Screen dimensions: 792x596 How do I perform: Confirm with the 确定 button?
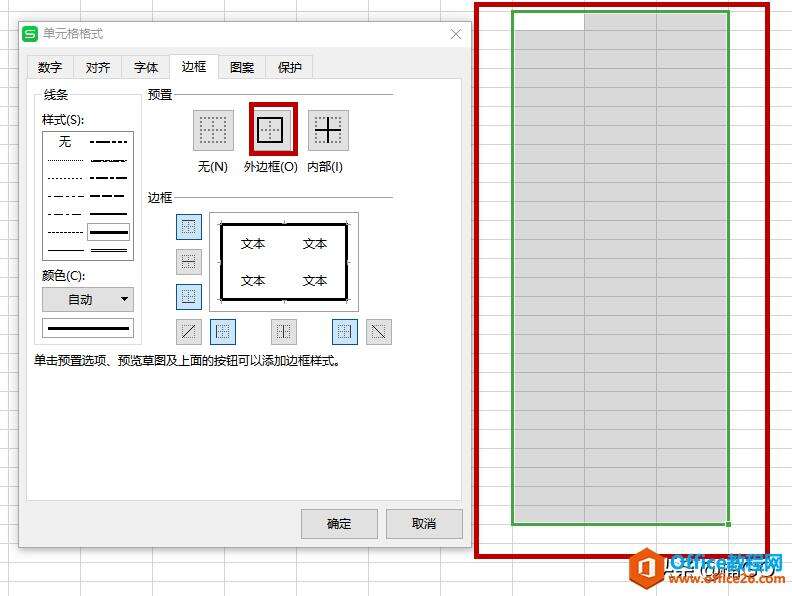[x=339, y=524]
